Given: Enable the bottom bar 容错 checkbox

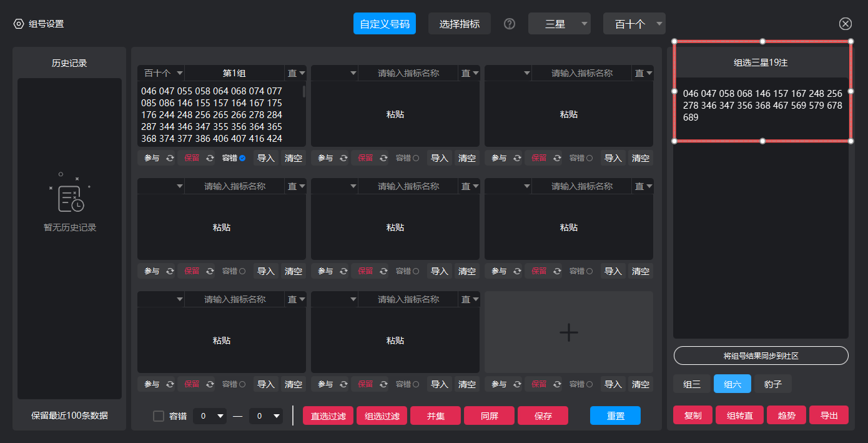Looking at the screenshot, I should 159,416.
